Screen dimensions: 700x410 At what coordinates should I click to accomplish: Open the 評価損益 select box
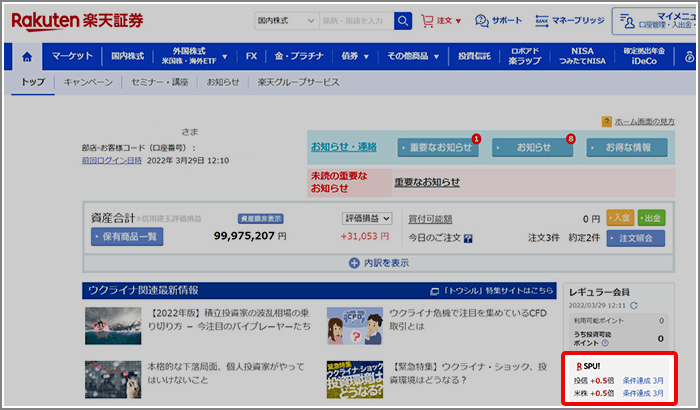pyautogui.click(x=367, y=218)
